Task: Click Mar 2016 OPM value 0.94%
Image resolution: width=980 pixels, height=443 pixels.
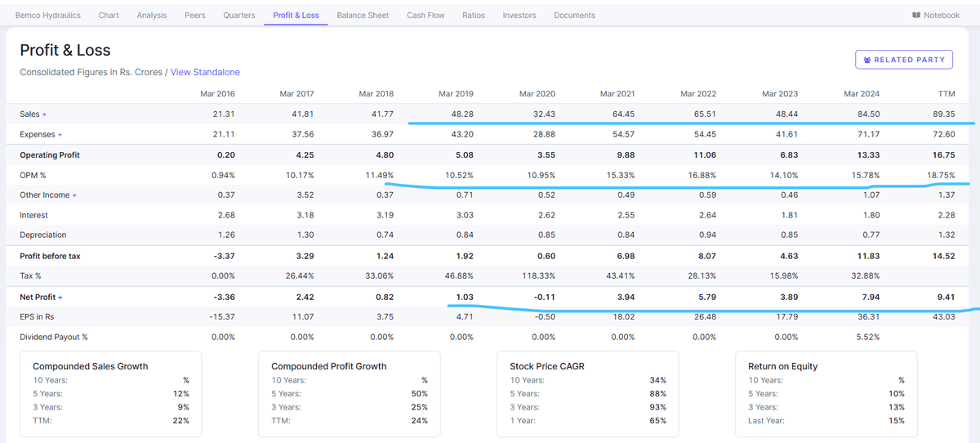Action: click(223, 175)
